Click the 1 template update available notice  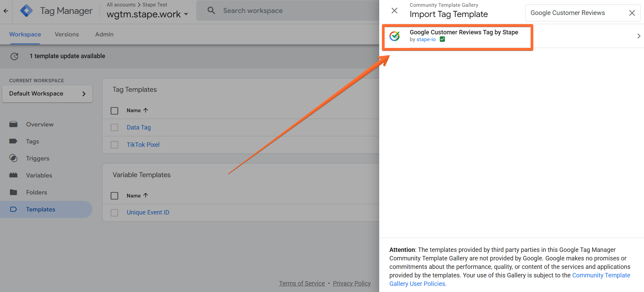[67, 56]
